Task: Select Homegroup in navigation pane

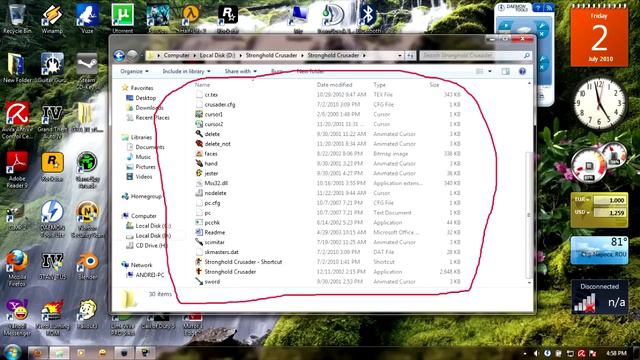Action: click(146, 196)
